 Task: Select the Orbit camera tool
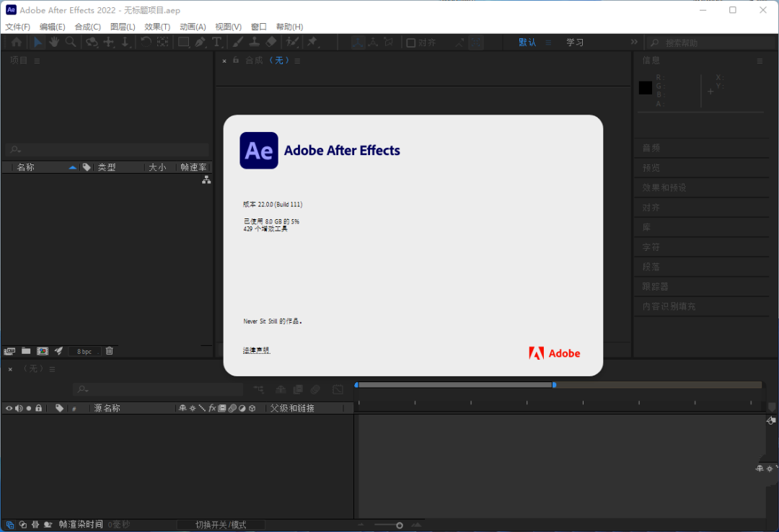(x=92, y=43)
